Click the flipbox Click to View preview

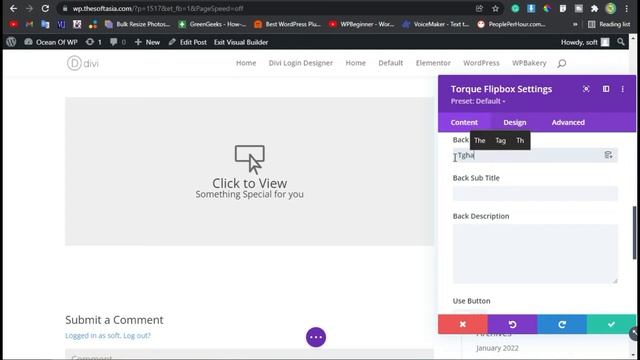[x=249, y=171]
